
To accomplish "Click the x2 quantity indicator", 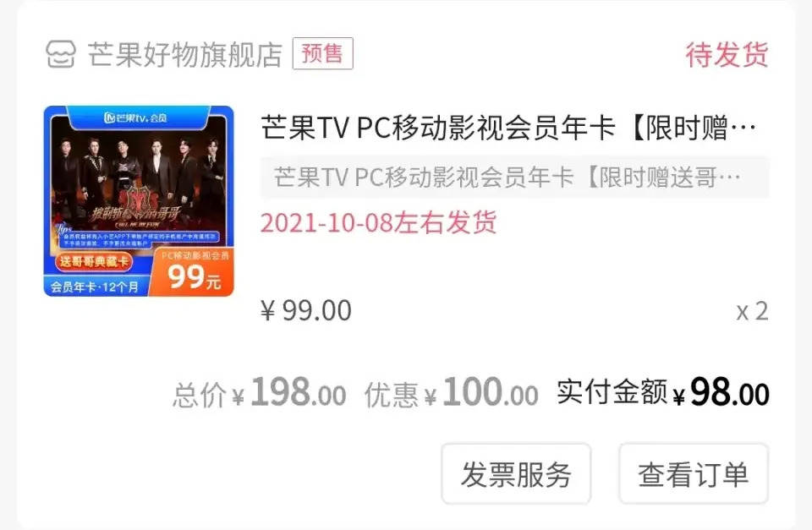I will tap(753, 312).
